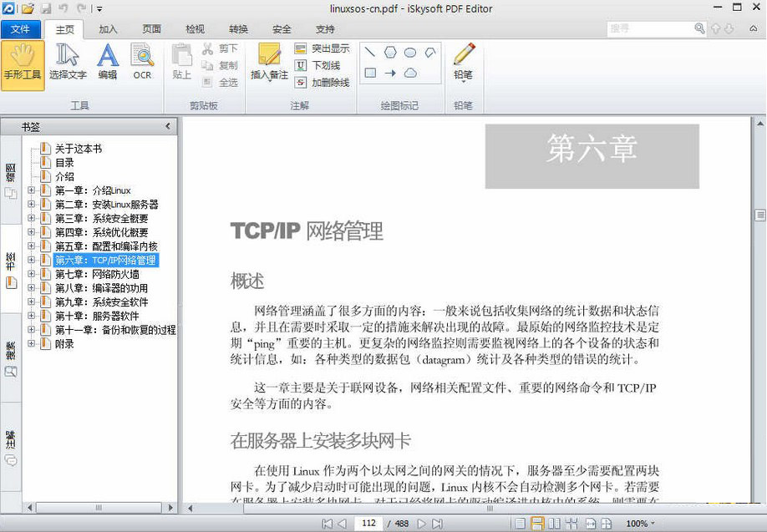Switch to the Page tab (页面)
Screen dimensions: 767x532
tap(151, 29)
